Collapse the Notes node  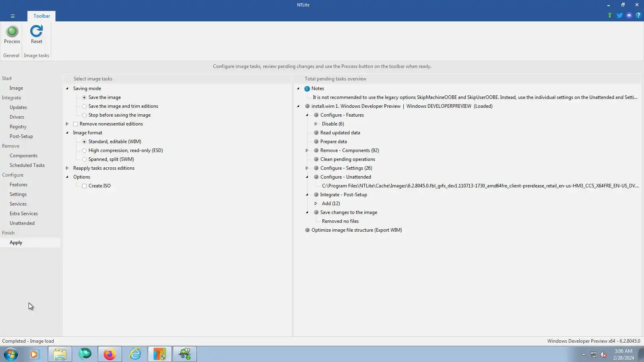(x=298, y=88)
